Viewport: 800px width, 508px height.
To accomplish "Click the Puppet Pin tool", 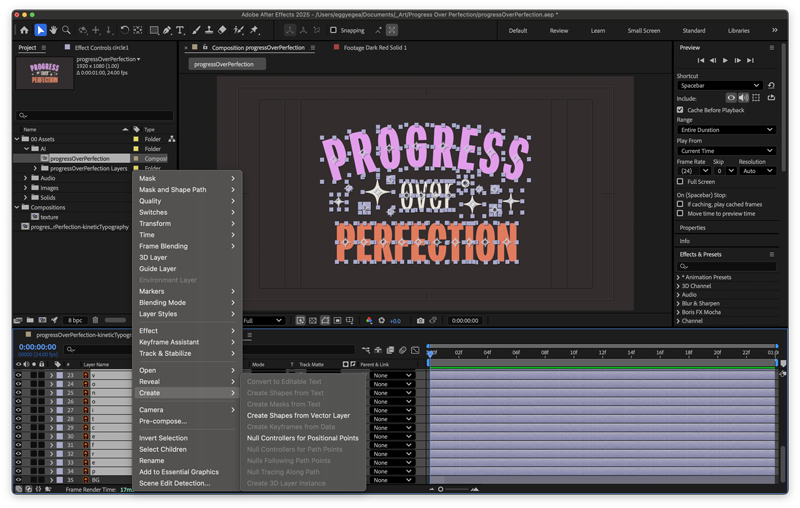I will [x=256, y=30].
